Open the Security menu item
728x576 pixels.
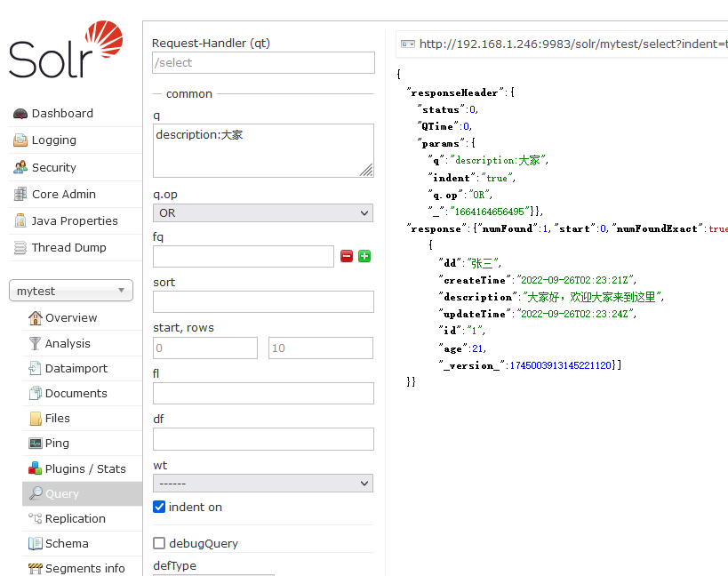[54, 167]
